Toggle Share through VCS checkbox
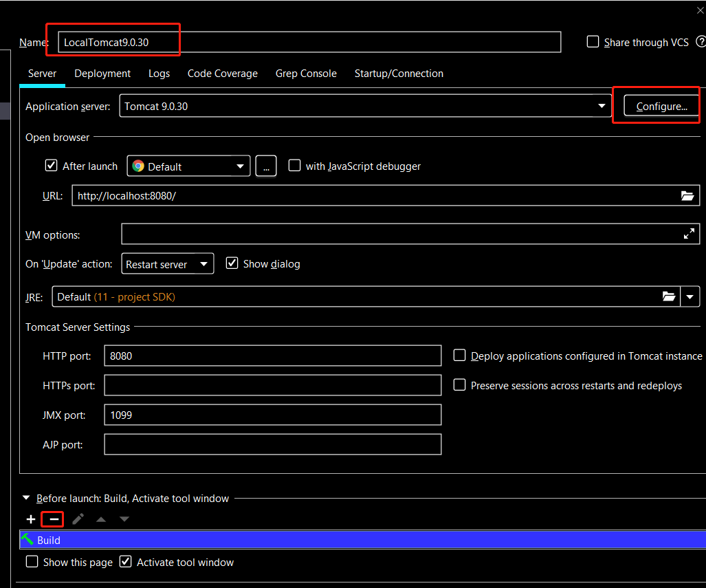 pyautogui.click(x=593, y=42)
